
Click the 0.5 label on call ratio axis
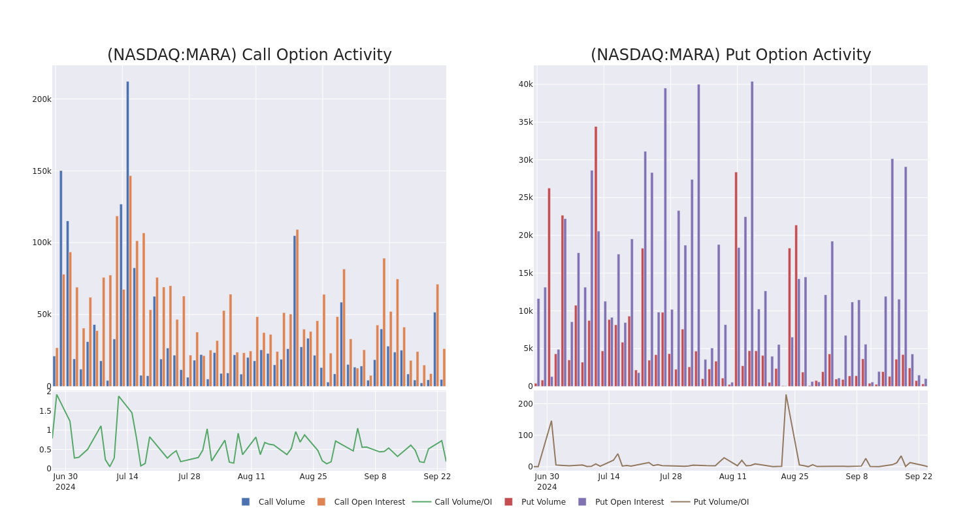coord(45,450)
